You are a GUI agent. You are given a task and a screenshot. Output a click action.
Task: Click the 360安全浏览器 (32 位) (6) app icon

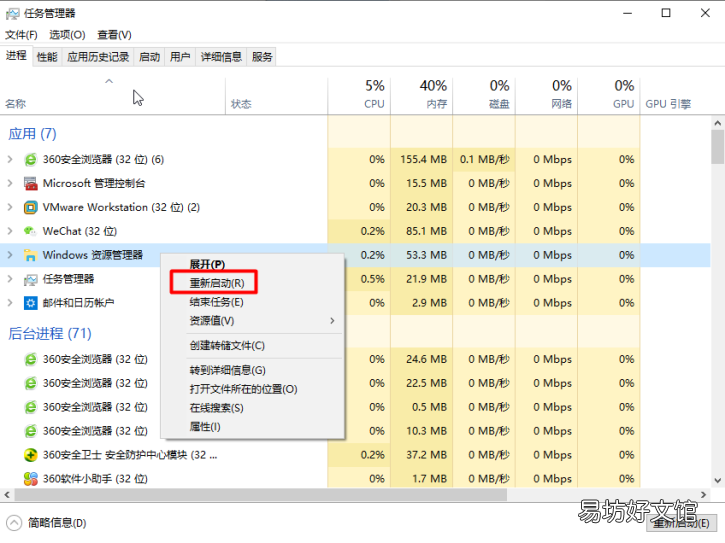(31, 160)
